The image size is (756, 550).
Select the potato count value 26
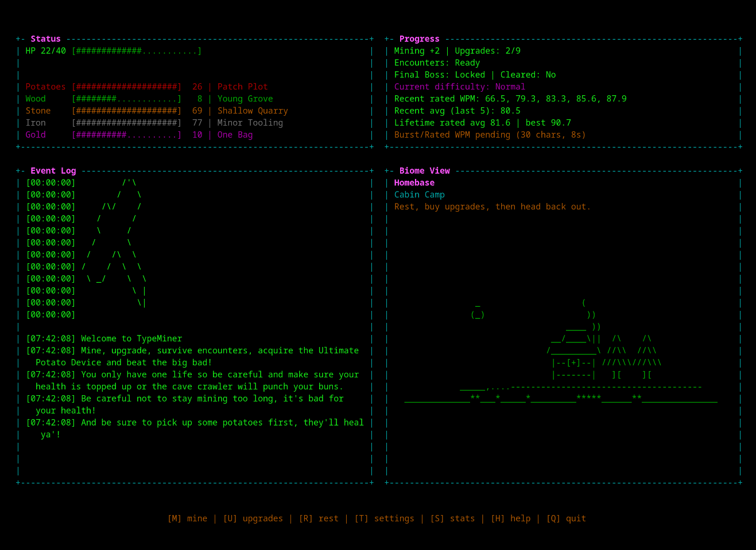tap(197, 87)
